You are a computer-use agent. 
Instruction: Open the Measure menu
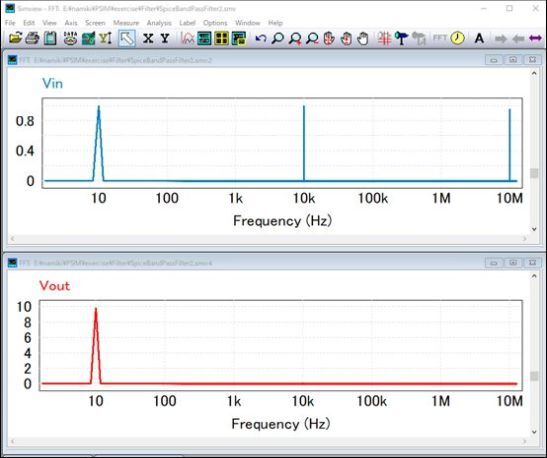point(126,23)
